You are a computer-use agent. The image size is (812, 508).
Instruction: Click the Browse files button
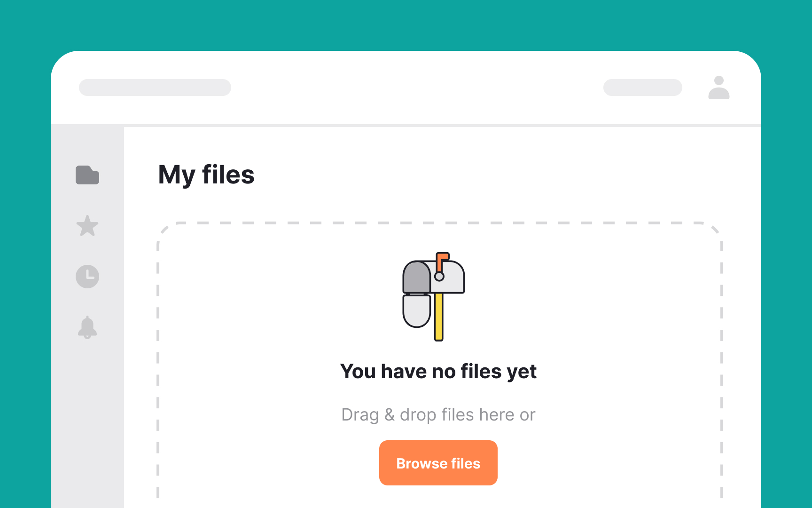438,463
